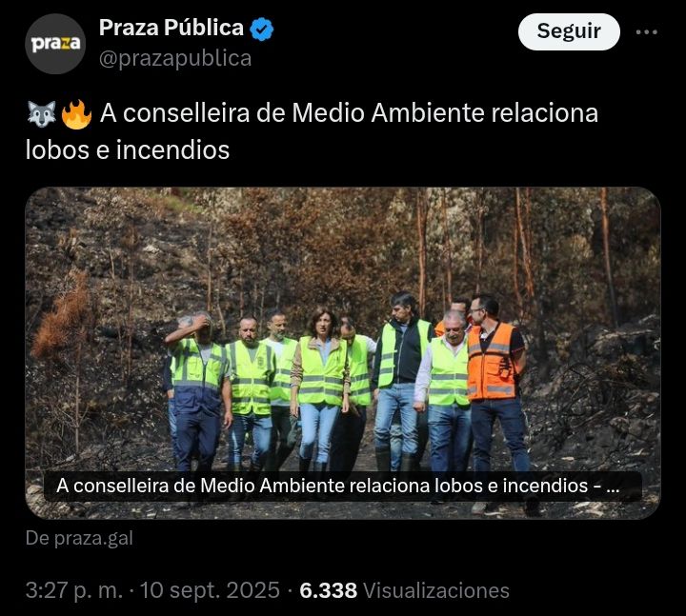Click the blue verified badge icon
Screen dimensions: 686x616
(262, 29)
